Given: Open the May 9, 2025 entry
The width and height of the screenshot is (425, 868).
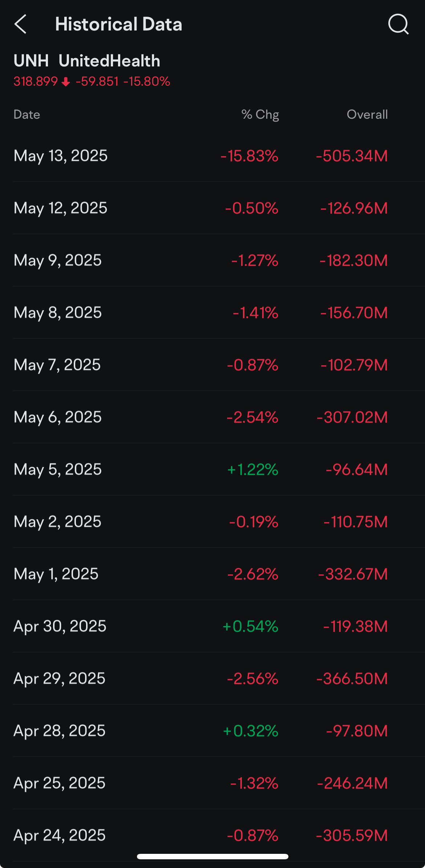Looking at the screenshot, I should point(212,260).
